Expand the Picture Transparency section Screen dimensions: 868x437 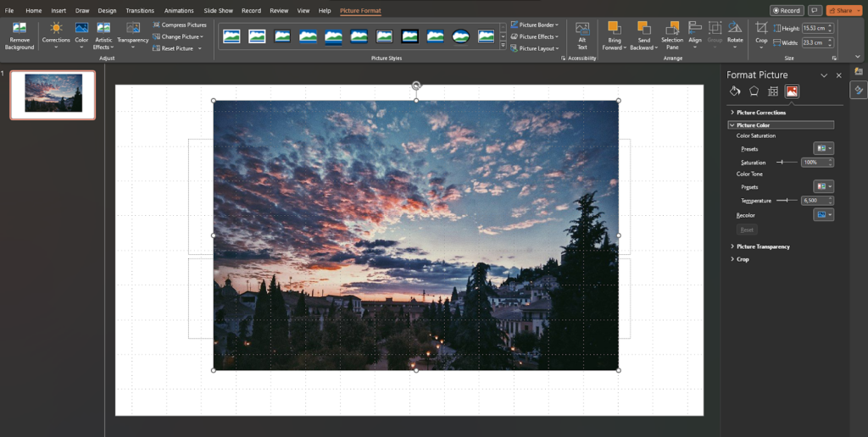point(762,246)
